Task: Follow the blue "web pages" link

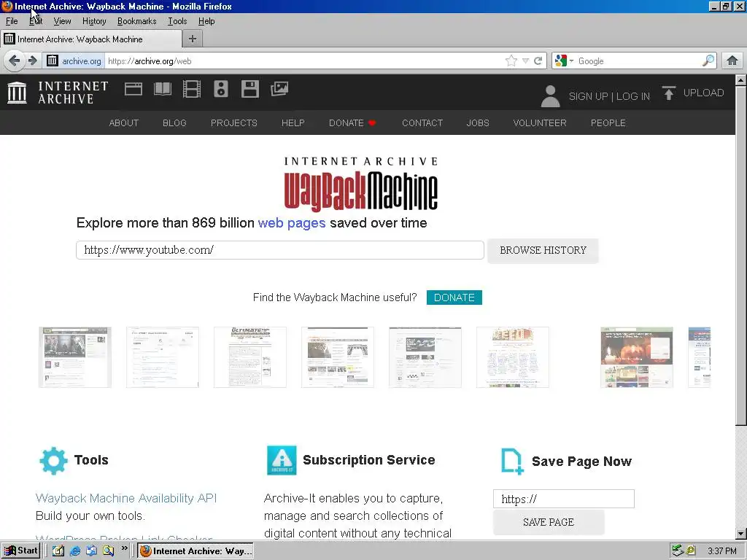Action: pos(292,223)
